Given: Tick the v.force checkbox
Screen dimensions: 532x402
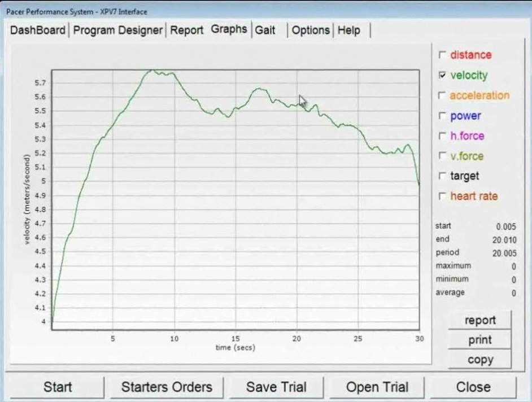Looking at the screenshot, I should pyautogui.click(x=442, y=156).
